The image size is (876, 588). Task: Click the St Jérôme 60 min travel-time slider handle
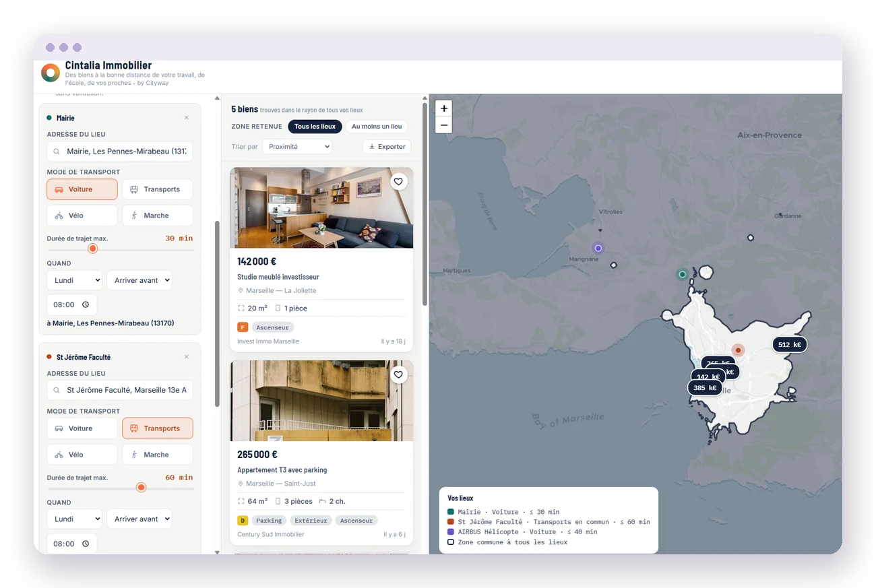click(141, 488)
